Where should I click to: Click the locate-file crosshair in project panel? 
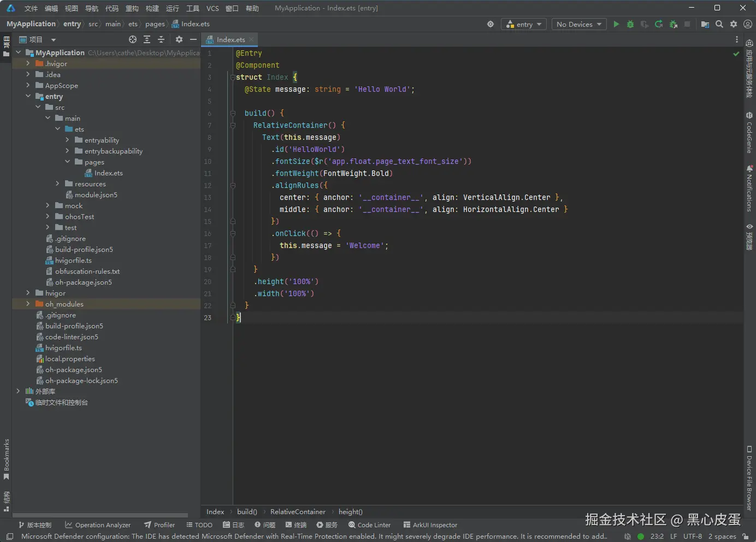[132, 39]
